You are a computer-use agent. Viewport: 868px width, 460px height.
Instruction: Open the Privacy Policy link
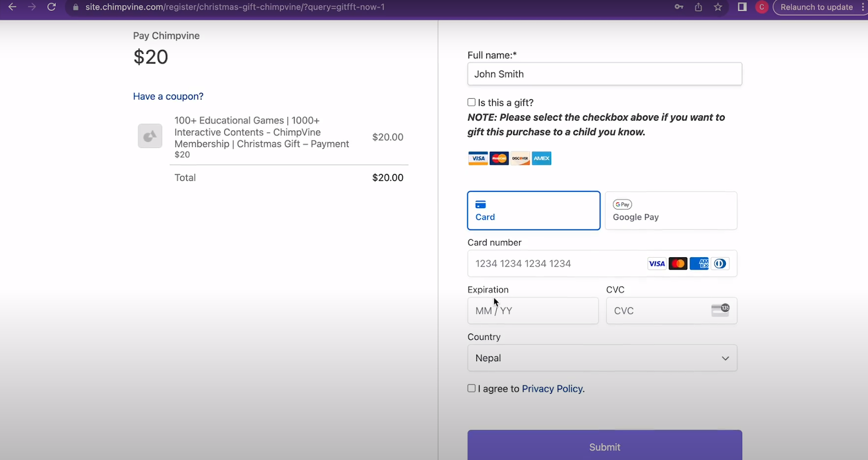(552, 388)
